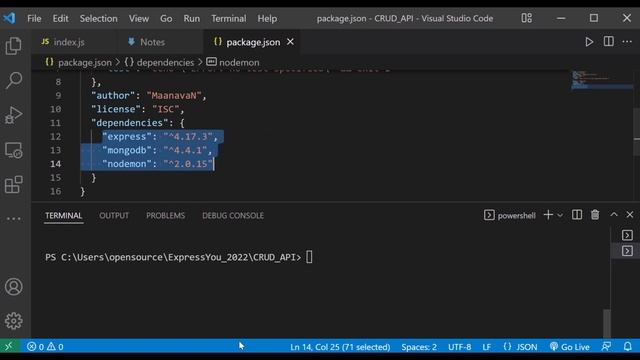This screenshot has height=360, width=640.
Task: Open editor More Actions ellipsis
Action: (x=627, y=42)
